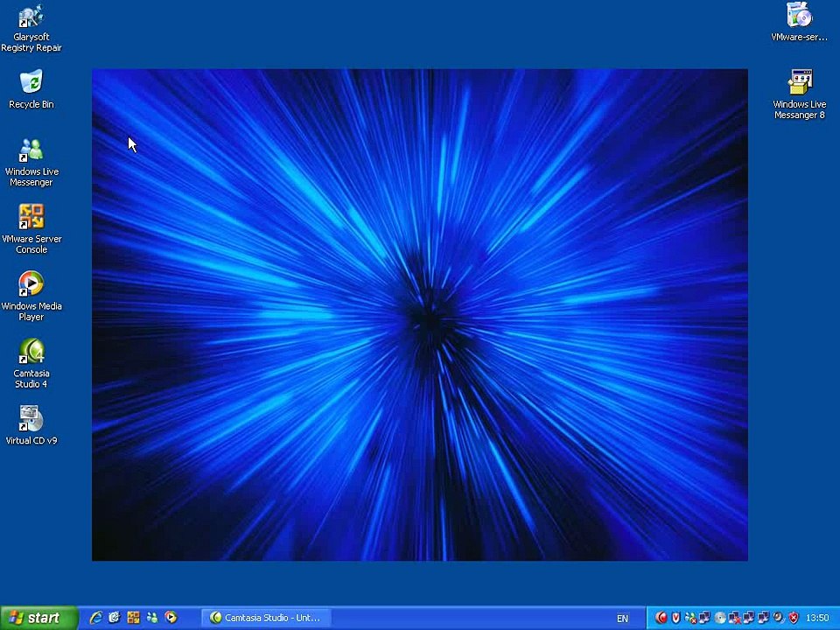Select the Recycle Bin icon
Screen dimensions: 840x630
pyautogui.click(x=31, y=89)
